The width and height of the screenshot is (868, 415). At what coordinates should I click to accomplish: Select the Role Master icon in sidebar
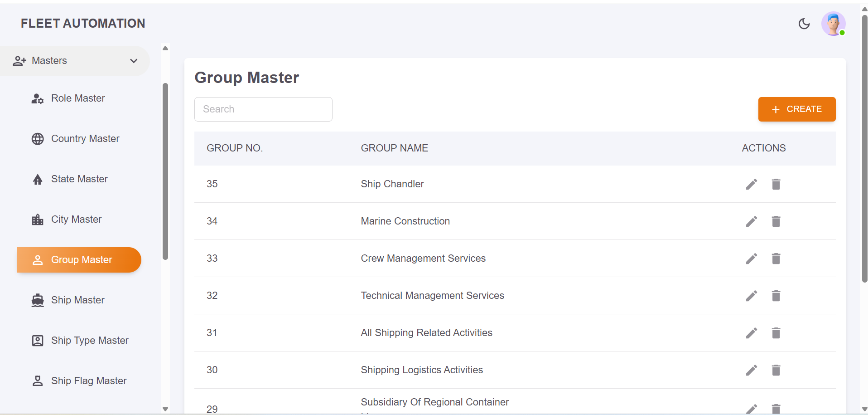37,98
